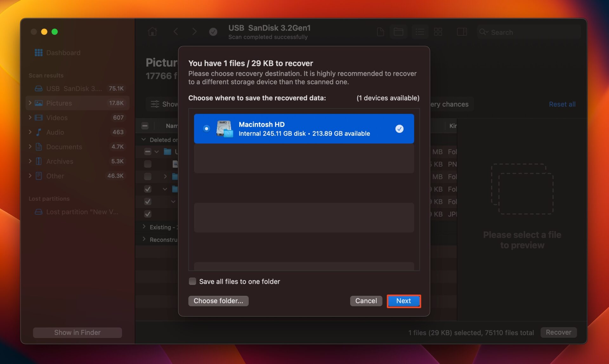Uncheck the first checked folder in results list
609x364 pixels.
[x=147, y=189]
